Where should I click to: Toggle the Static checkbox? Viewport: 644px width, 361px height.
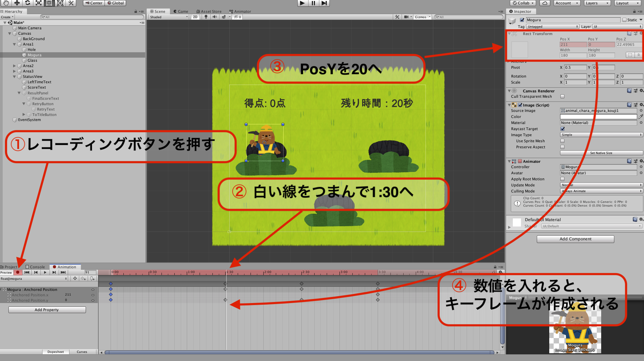coord(624,20)
